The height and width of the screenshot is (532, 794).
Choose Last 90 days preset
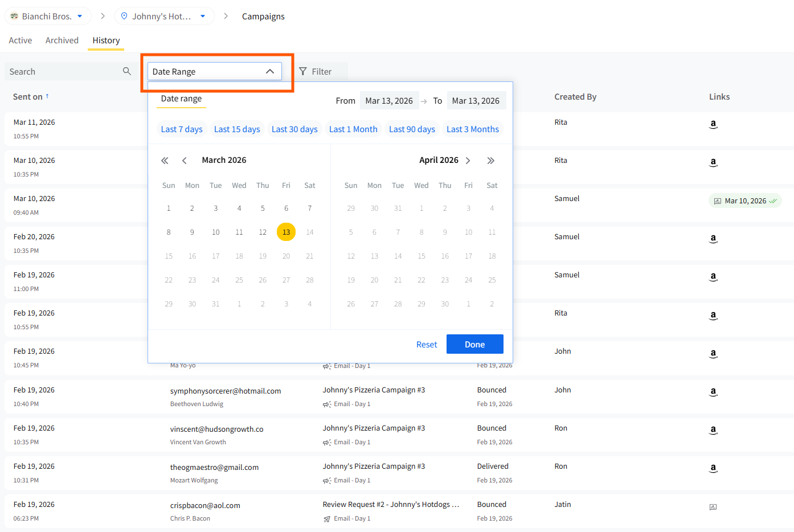[412, 129]
